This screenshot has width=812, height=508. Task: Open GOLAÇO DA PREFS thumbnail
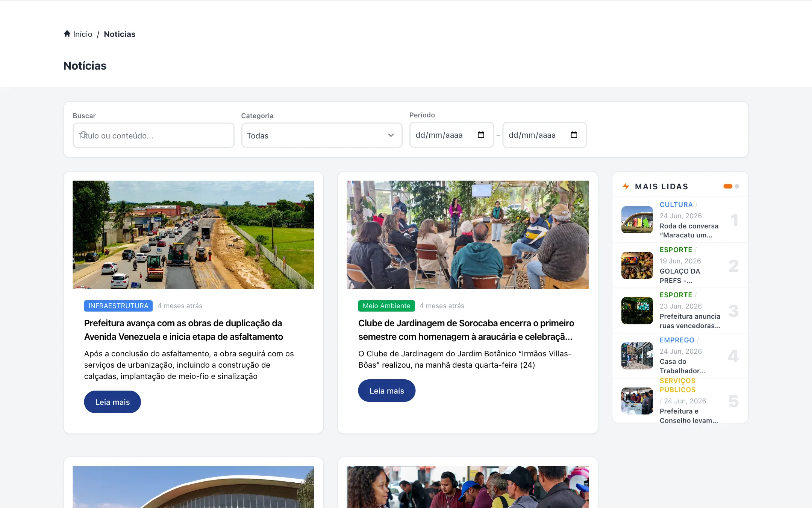(x=637, y=265)
